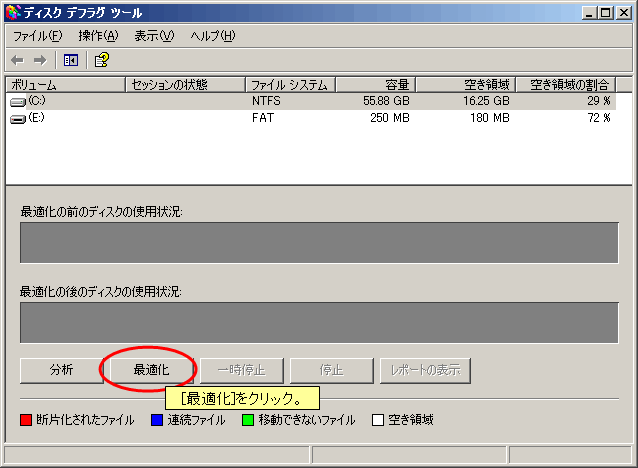Click the 最適化の前 disk usage bar
The width and height of the screenshot is (638, 468).
tap(319, 243)
